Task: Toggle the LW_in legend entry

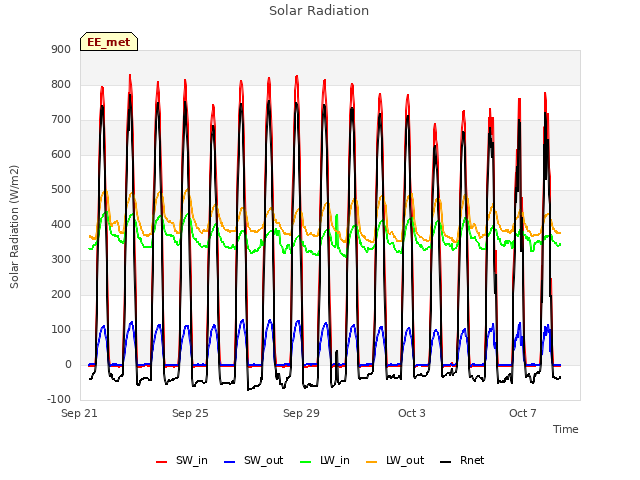Action: [325, 461]
